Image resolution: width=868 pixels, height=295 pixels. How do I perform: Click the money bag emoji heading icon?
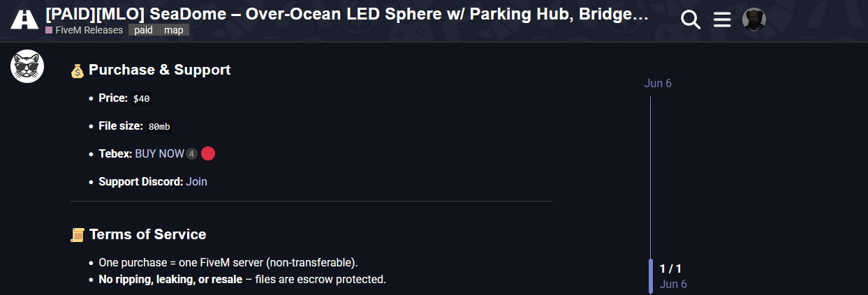point(78,70)
